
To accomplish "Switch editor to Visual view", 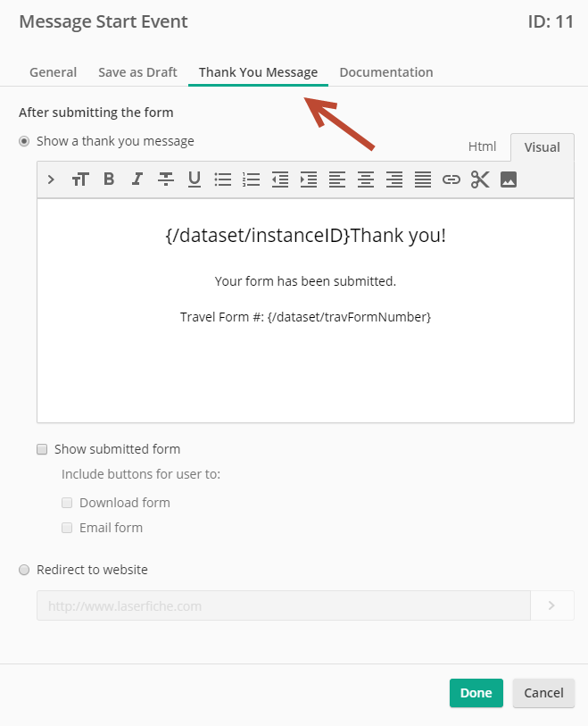I will [542, 147].
